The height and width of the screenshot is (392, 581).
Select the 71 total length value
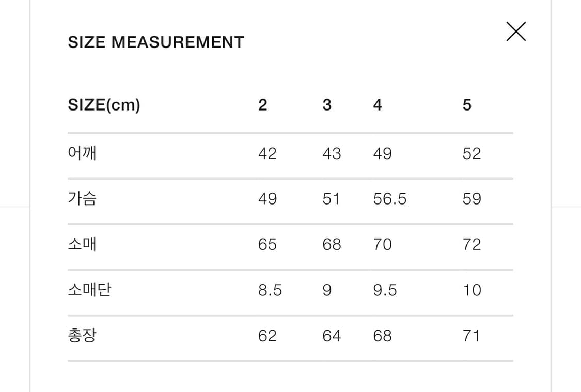472,336
